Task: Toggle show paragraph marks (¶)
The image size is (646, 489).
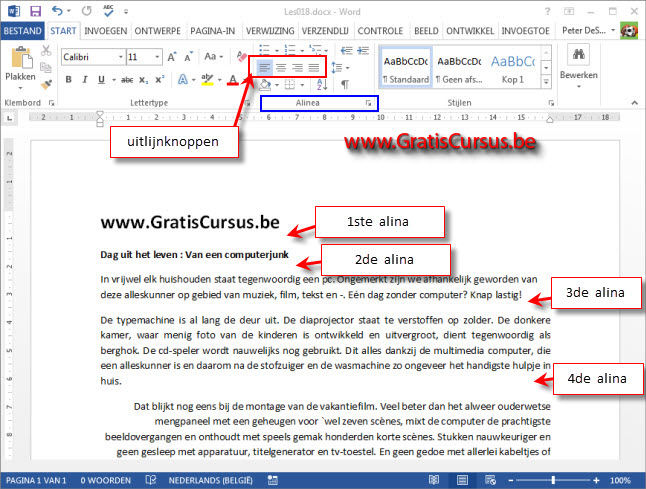Action: (x=345, y=84)
